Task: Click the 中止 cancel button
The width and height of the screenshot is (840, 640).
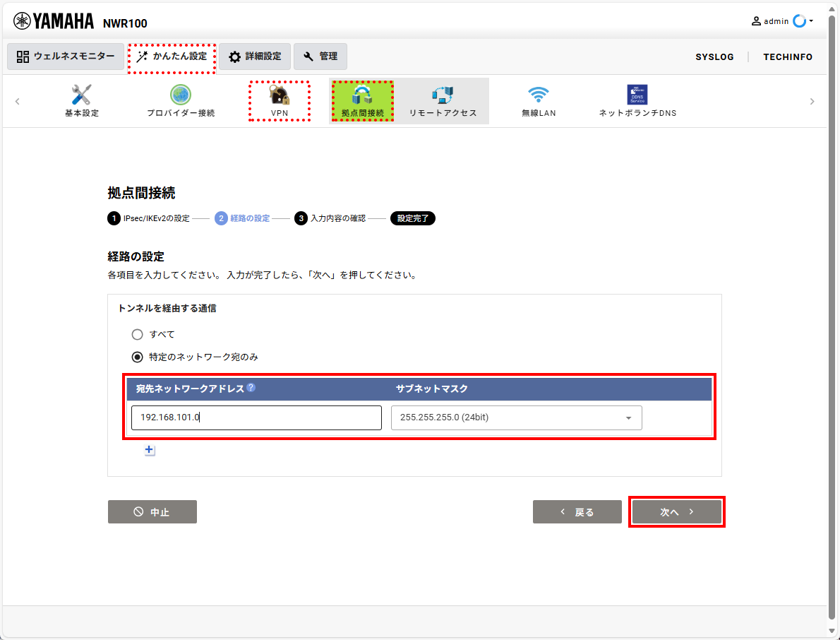Action: (x=152, y=512)
